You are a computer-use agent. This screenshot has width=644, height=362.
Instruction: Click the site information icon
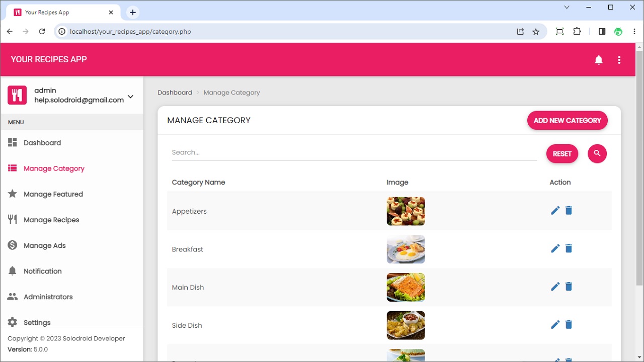(x=62, y=32)
